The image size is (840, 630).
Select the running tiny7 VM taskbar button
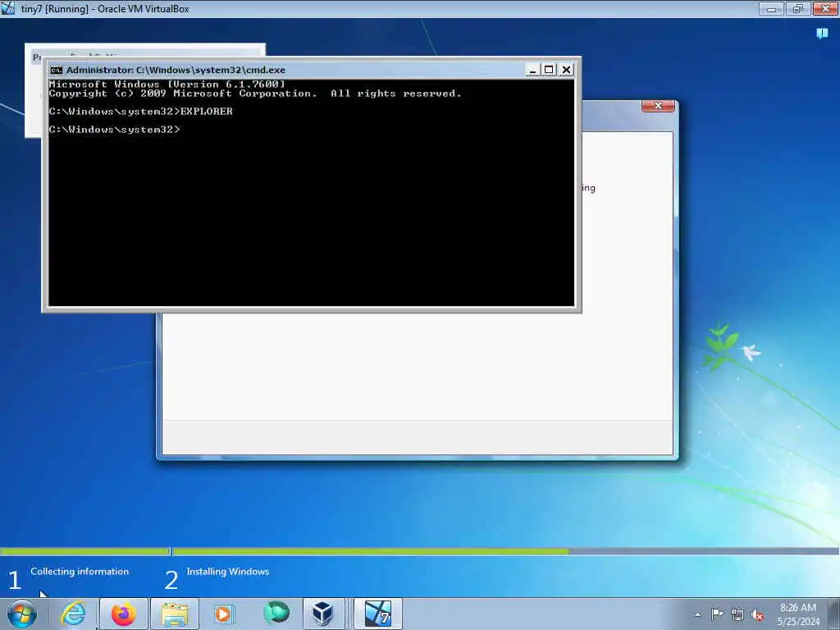click(x=377, y=614)
